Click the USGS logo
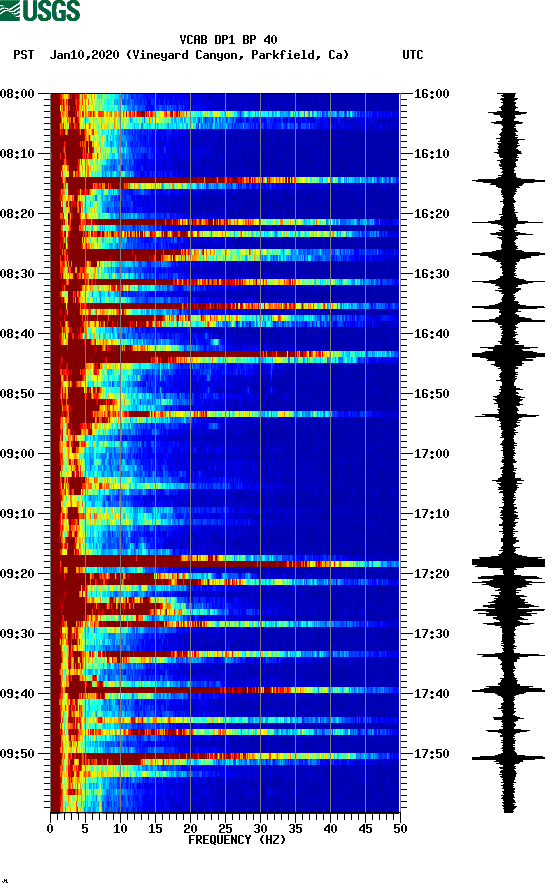The height and width of the screenshot is (892, 552). (40, 10)
